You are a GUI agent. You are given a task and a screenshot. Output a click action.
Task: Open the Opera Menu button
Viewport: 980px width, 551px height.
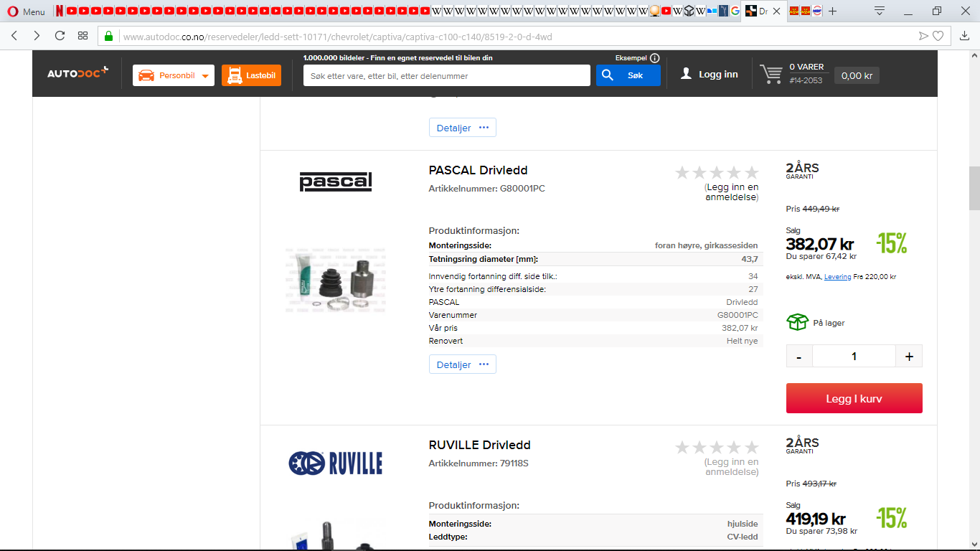click(26, 11)
